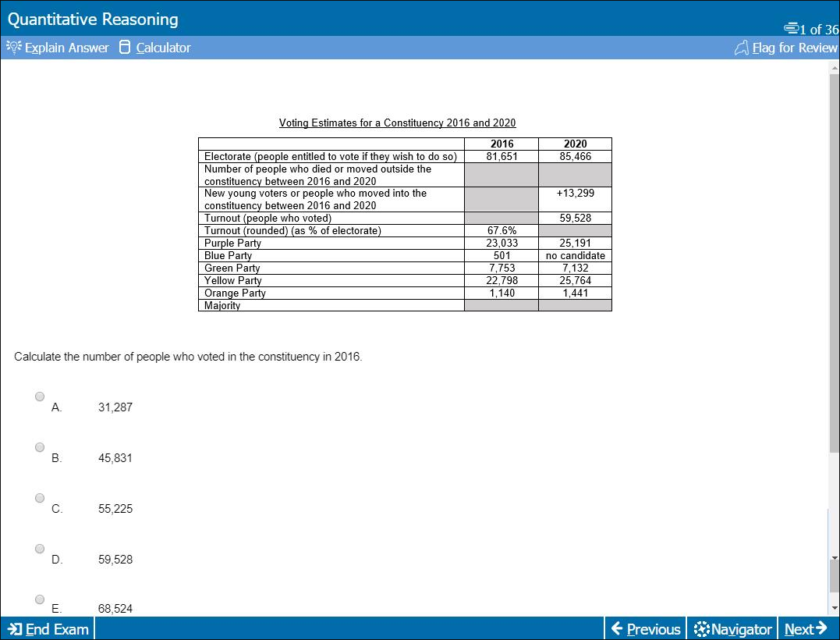The height and width of the screenshot is (640, 840).
Task: Click the Blue Party row label
Action: 228,256
